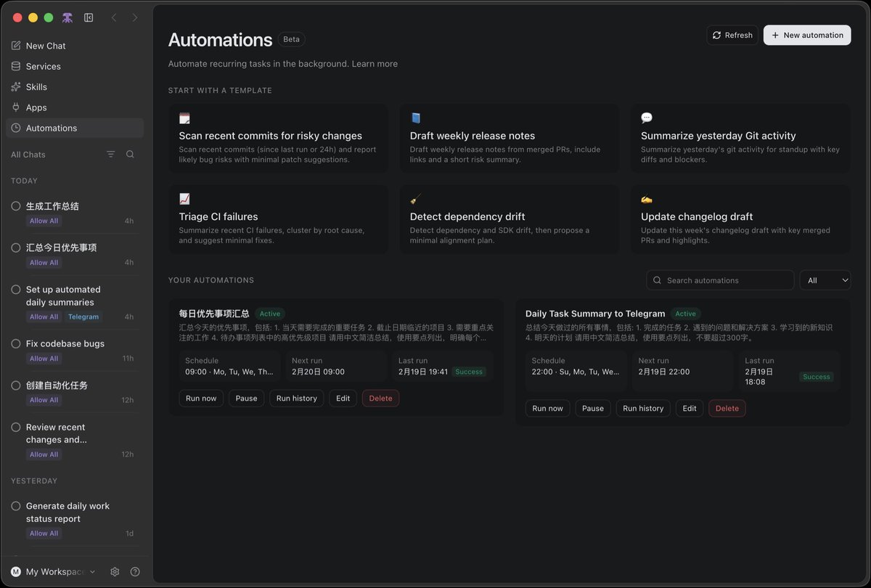The height and width of the screenshot is (588, 871).
Task: Click Success badge on Daily Task Summary to Telegram
Action: 817,377
